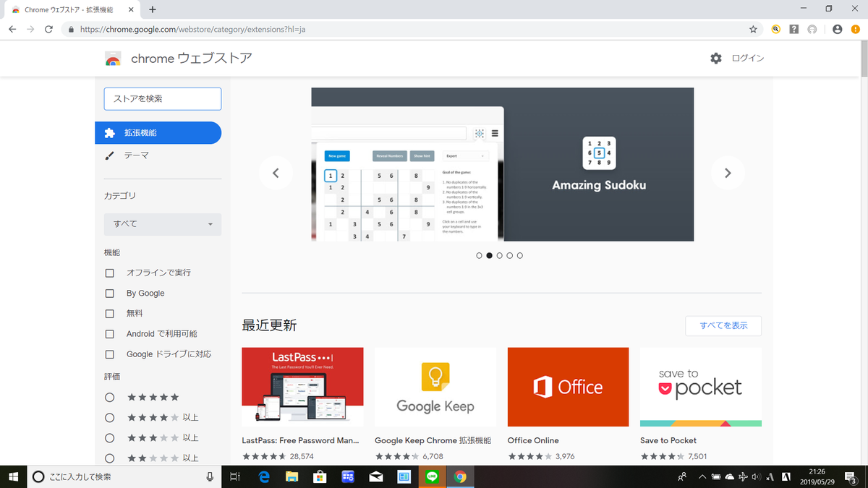Tick the 無料 checkbox
The height and width of the screenshot is (488, 868).
pos(110,314)
